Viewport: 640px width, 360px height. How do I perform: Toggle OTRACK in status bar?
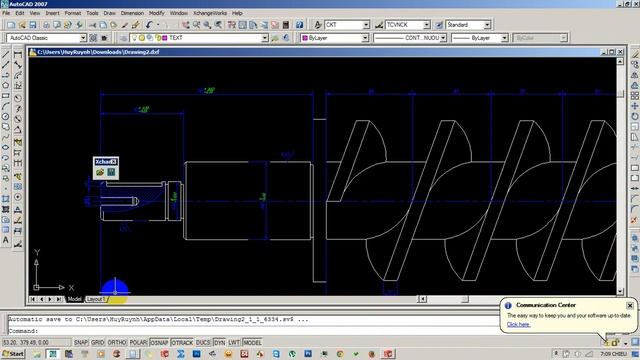[182, 342]
